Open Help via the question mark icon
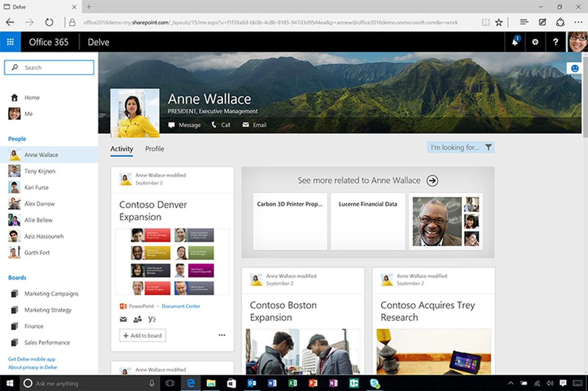588x391 pixels. (555, 42)
